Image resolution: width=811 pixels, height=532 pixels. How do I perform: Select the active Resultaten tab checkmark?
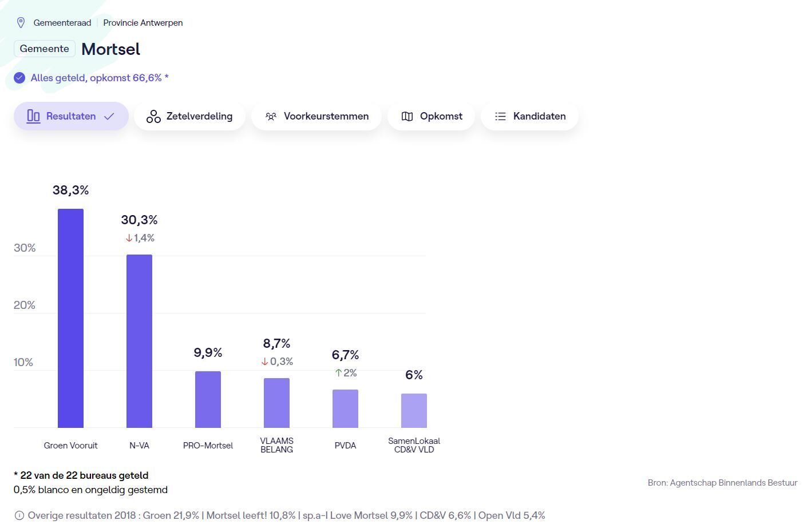(109, 116)
